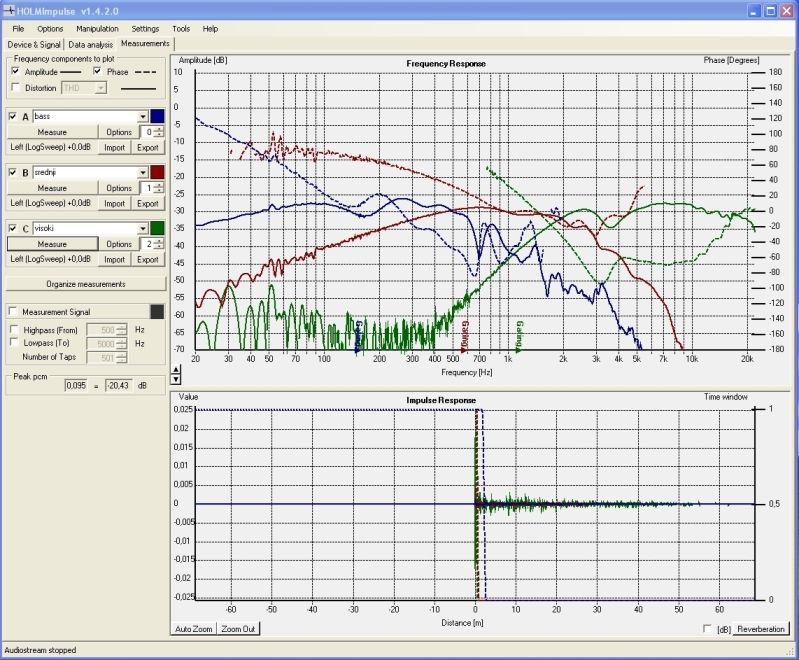
Task: Click the up arrow beside the frequency plot
Action: point(175,370)
